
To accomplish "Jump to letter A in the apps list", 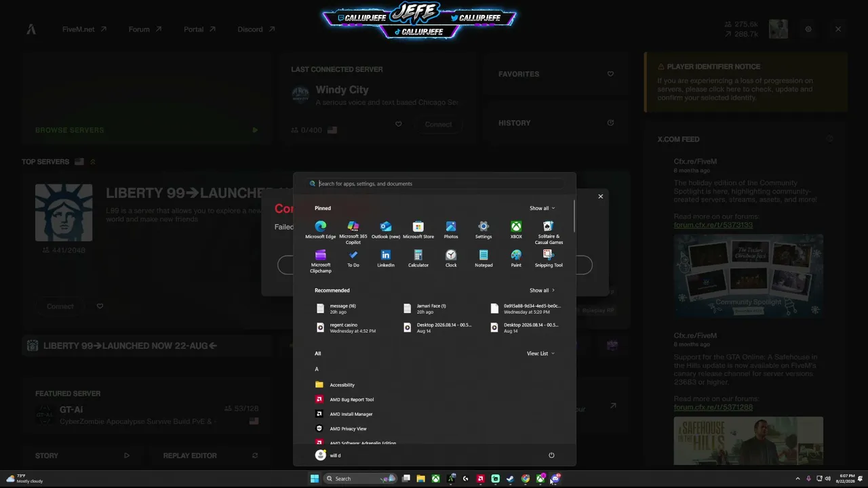I will coord(317,369).
